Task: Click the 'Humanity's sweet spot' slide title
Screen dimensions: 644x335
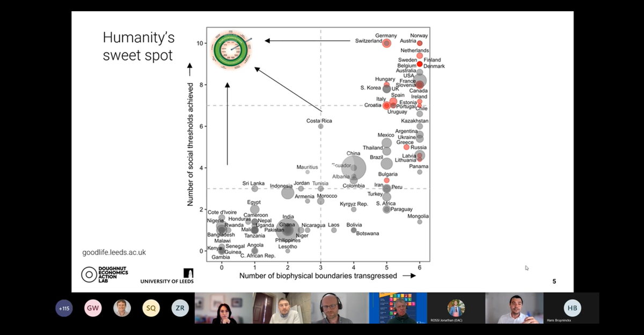Action: click(138, 46)
